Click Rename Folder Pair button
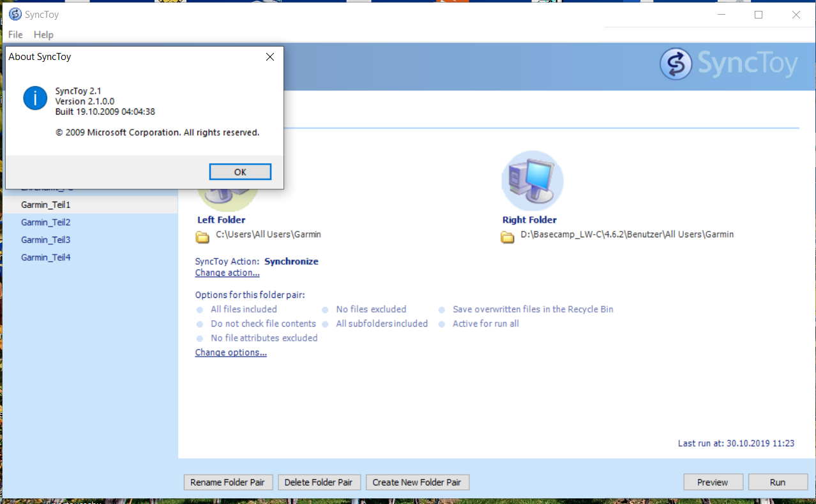 point(228,482)
